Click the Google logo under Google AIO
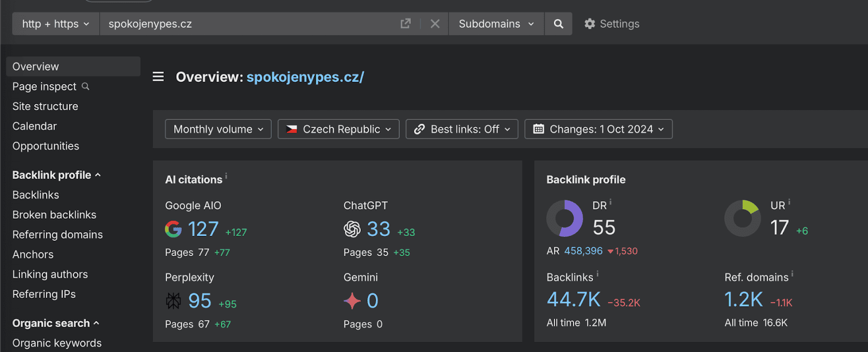The width and height of the screenshot is (868, 352). [x=173, y=229]
